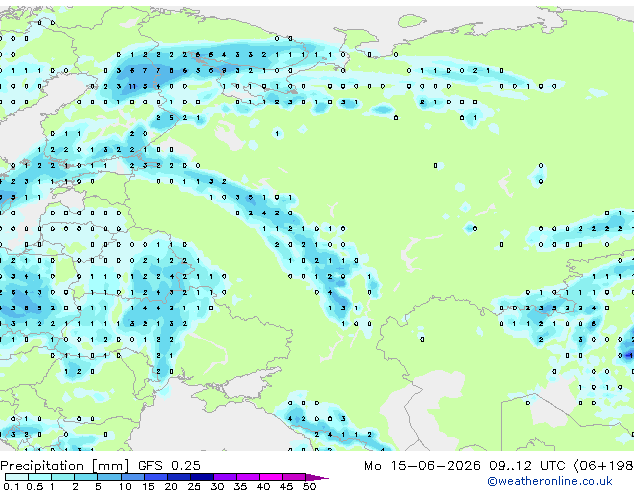Select the 5–10 mm legend color swatch
This screenshot has width=634, height=490.
tap(109, 477)
